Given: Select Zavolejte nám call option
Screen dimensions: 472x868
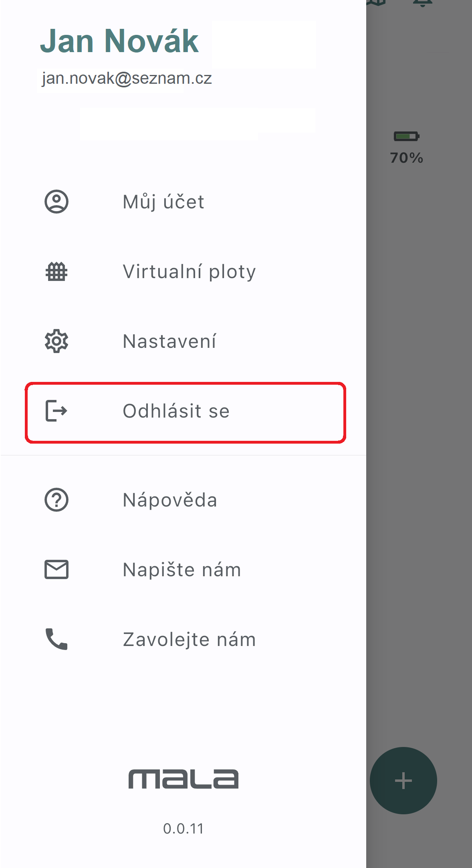Looking at the screenshot, I should 183,639.
